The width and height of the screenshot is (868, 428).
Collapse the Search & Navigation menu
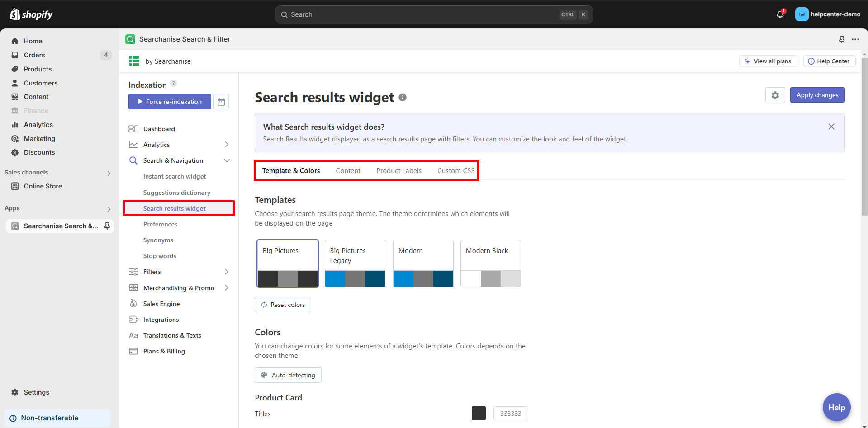(227, 160)
